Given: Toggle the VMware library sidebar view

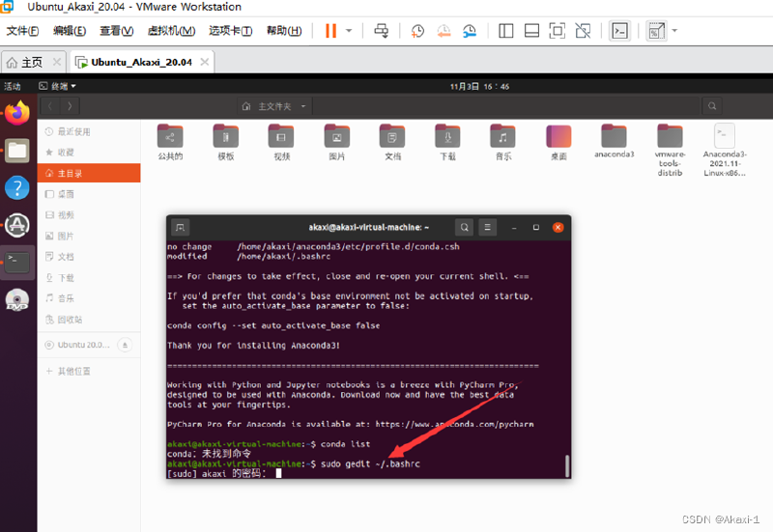Looking at the screenshot, I should click(x=505, y=31).
